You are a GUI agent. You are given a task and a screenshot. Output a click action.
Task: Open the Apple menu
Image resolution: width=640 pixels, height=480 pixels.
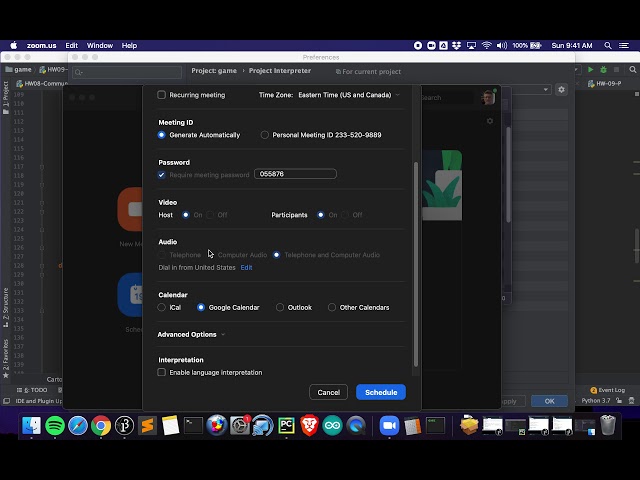tap(13, 45)
